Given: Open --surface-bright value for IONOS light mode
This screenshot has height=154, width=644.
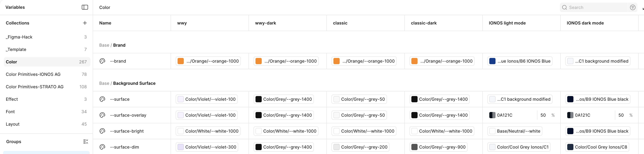Looking at the screenshot, I should pos(515,131).
